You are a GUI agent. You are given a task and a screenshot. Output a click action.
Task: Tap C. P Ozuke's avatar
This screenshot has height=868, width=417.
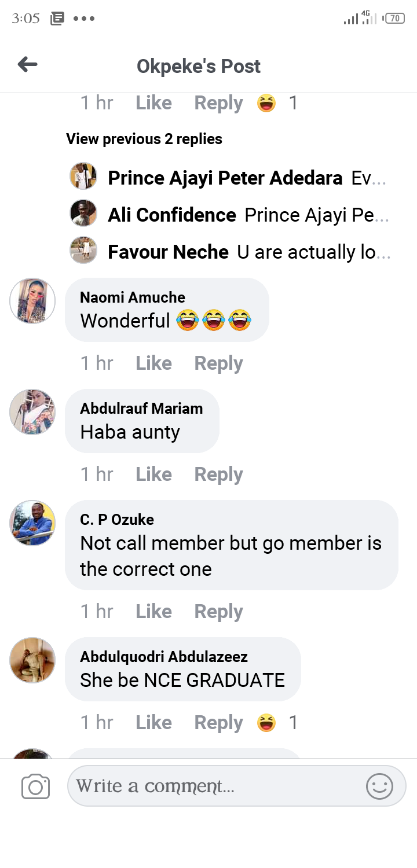click(32, 523)
